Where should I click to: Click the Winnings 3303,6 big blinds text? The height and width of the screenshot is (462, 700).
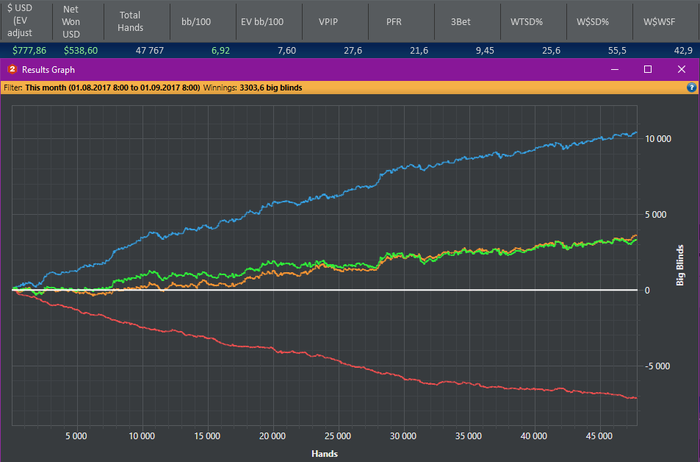(x=253, y=87)
